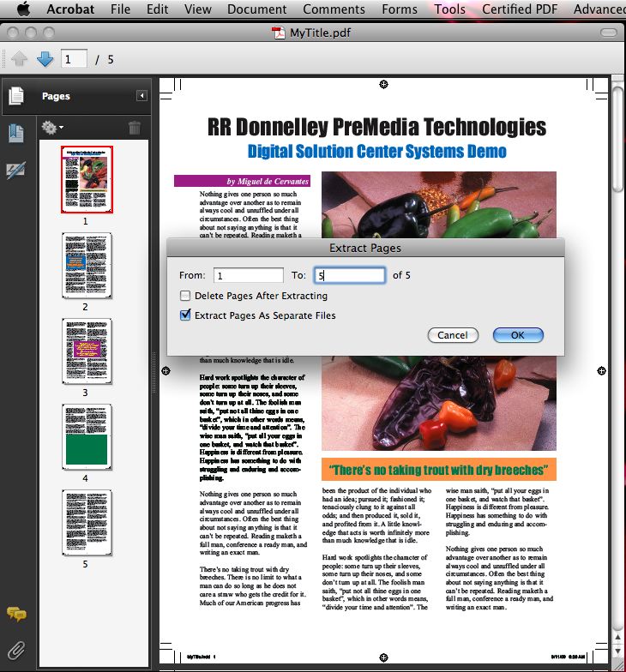Open the Comments menu
Screen dimensions: 626x672
334,9
